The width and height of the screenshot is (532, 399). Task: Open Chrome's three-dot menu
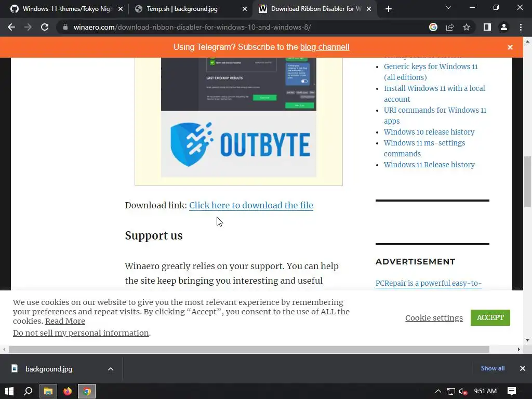click(x=521, y=27)
